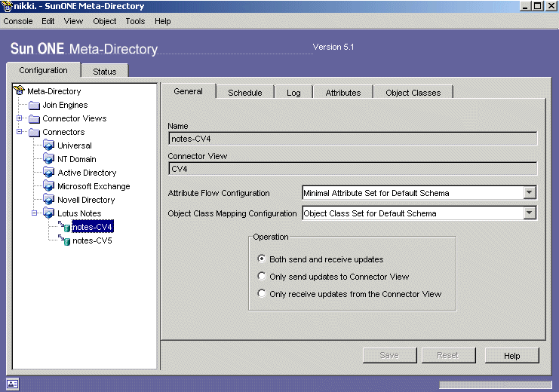Viewport: 559px width, 392px height.
Task: Click the Reset button
Action: [x=448, y=355]
